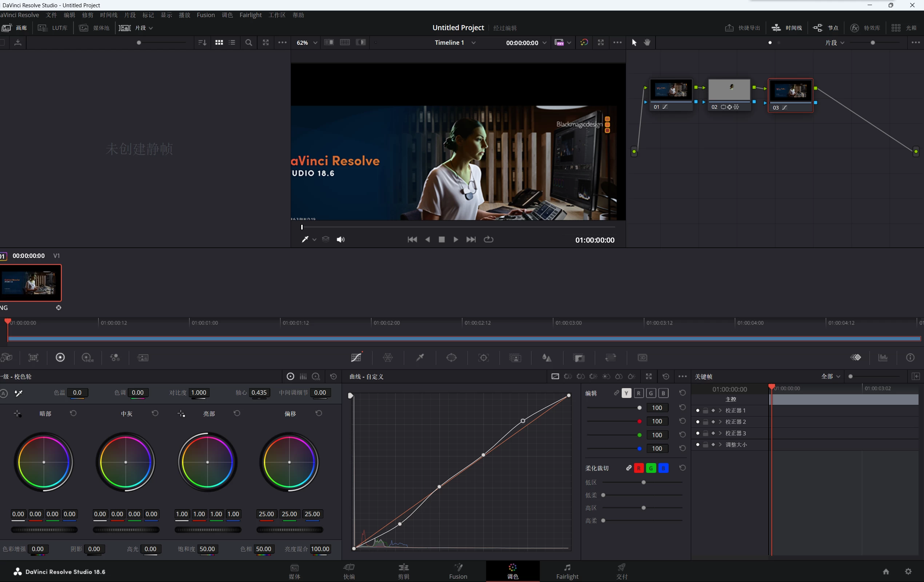Toggle the Y channel curve edit button
This screenshot has width=924, height=582.
point(626,393)
